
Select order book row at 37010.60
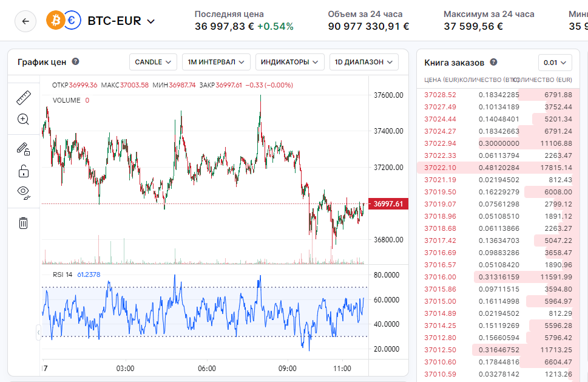(x=498, y=362)
